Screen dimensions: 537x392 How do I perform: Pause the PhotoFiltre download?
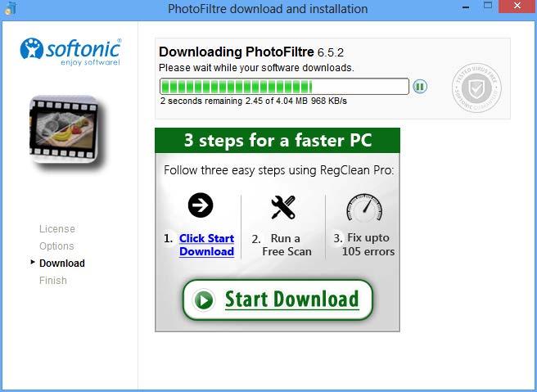[x=420, y=86]
